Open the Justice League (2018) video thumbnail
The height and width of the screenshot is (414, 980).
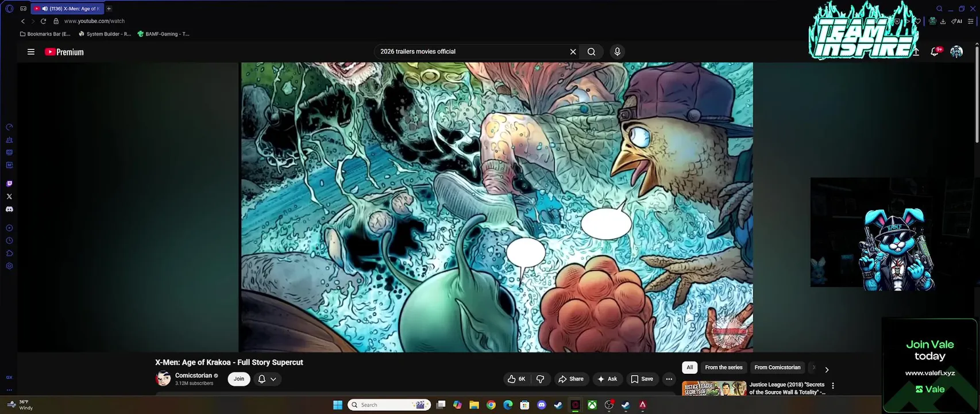pyautogui.click(x=714, y=388)
